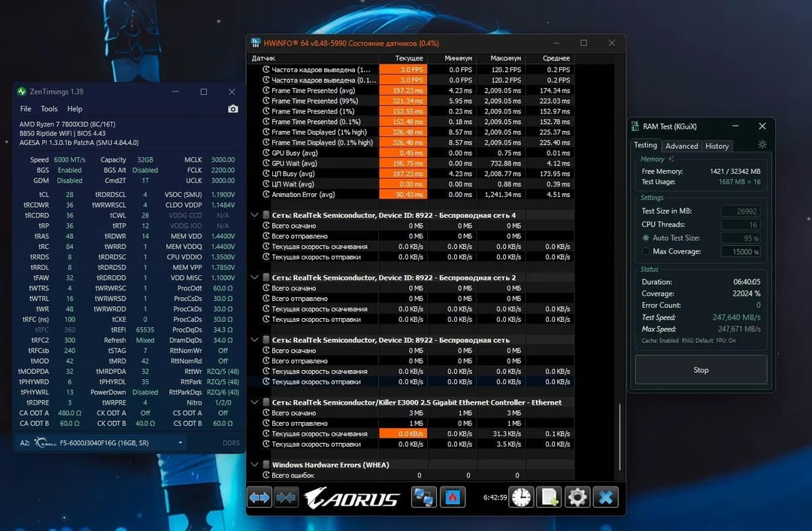
Task: Select the ЦП Busy (avg) sensor row
Action: [x=411, y=174]
